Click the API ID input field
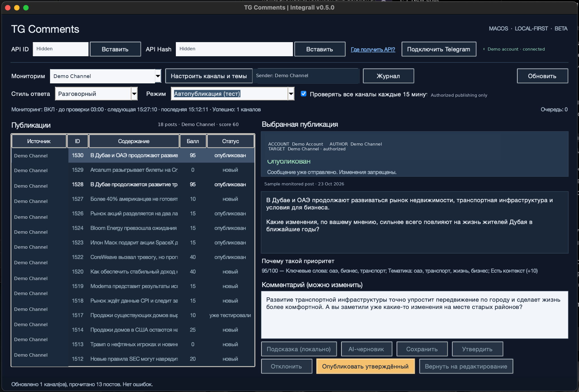Viewport: 579px width, 392px height. pos(61,49)
